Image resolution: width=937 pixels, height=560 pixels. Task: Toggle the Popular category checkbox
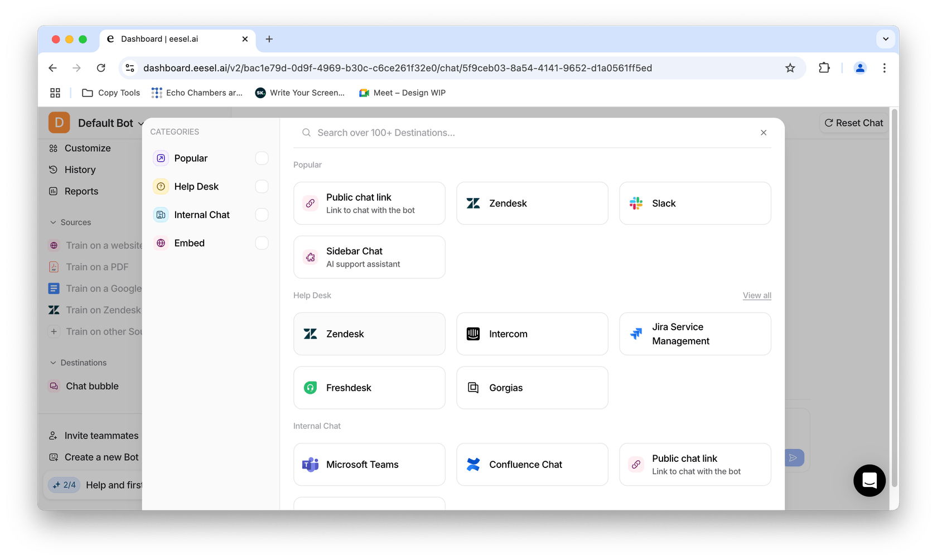pyautogui.click(x=262, y=158)
